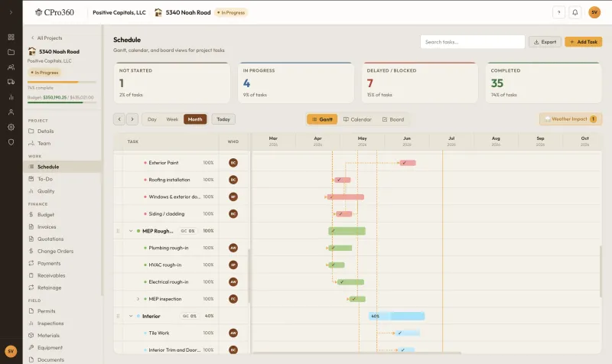612x364 pixels.
Task: Open the single user icon in rail
Action: [11, 112]
